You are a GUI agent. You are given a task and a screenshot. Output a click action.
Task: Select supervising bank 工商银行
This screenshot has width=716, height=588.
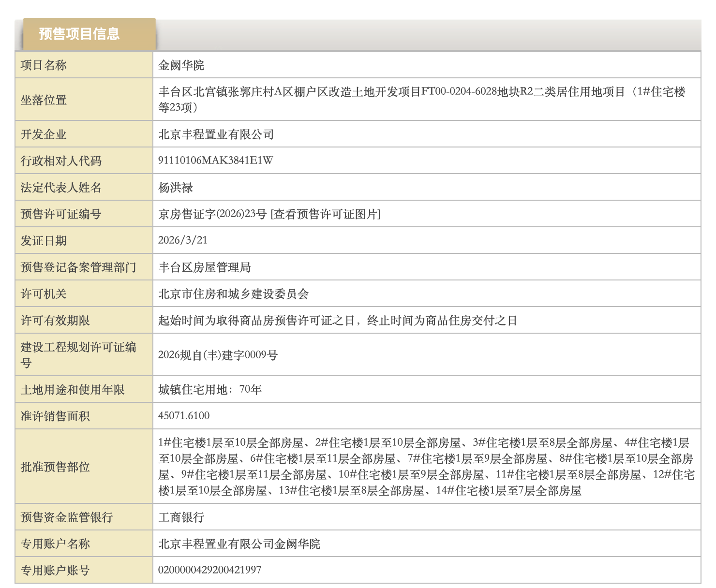181,517
